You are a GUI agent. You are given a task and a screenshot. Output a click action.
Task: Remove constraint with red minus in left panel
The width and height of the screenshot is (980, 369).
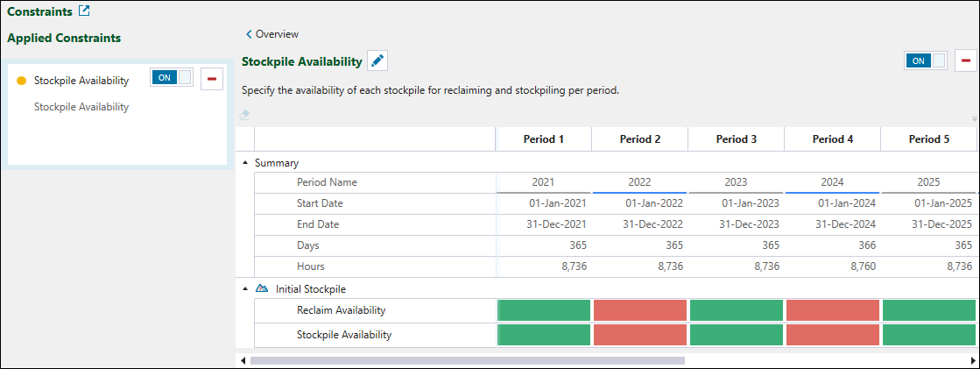tap(211, 80)
